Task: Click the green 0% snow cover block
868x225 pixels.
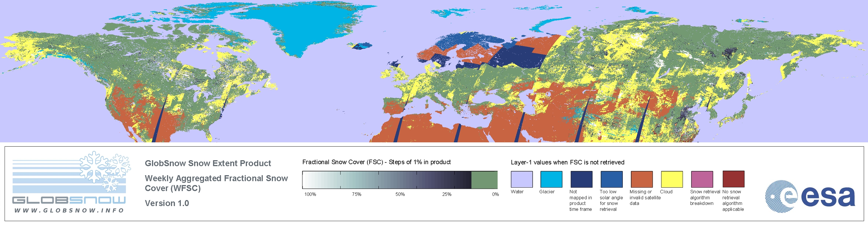Action: coord(484,180)
